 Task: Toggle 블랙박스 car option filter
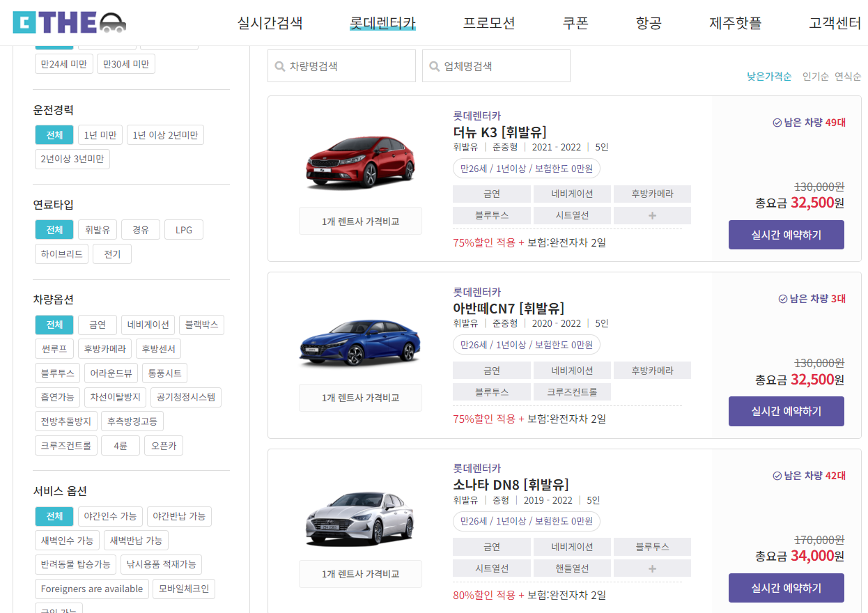(x=201, y=325)
